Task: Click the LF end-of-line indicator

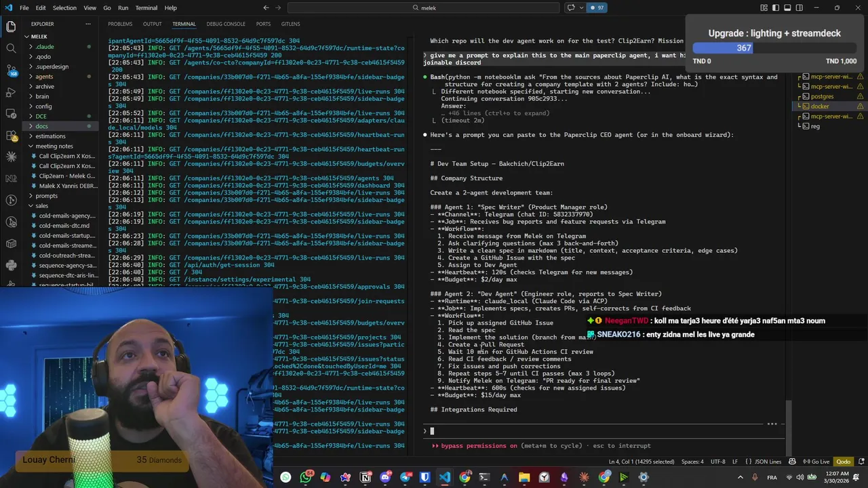Action: coord(734,462)
